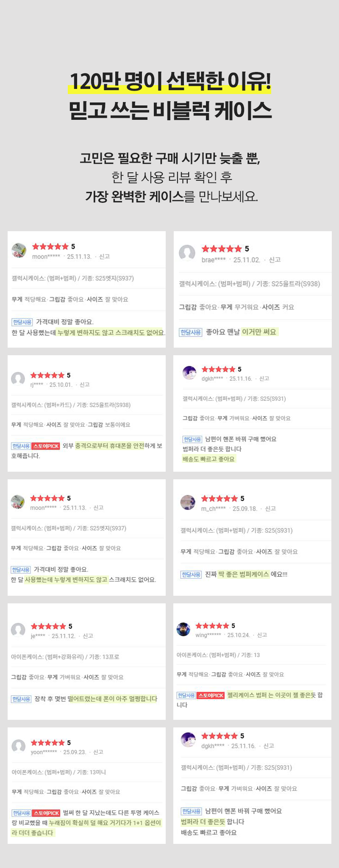Click je**** gray default avatar
This screenshot has height=868, width=339.
coord(18,630)
